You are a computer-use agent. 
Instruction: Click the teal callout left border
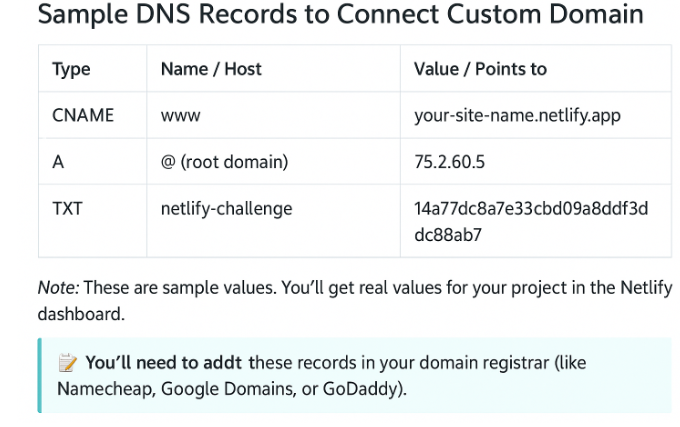[x=40, y=375]
